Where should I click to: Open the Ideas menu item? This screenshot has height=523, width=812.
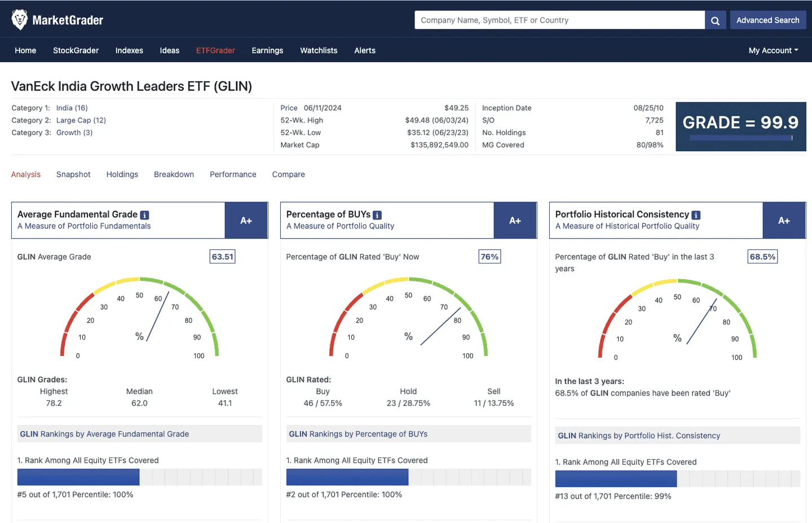pyautogui.click(x=170, y=50)
